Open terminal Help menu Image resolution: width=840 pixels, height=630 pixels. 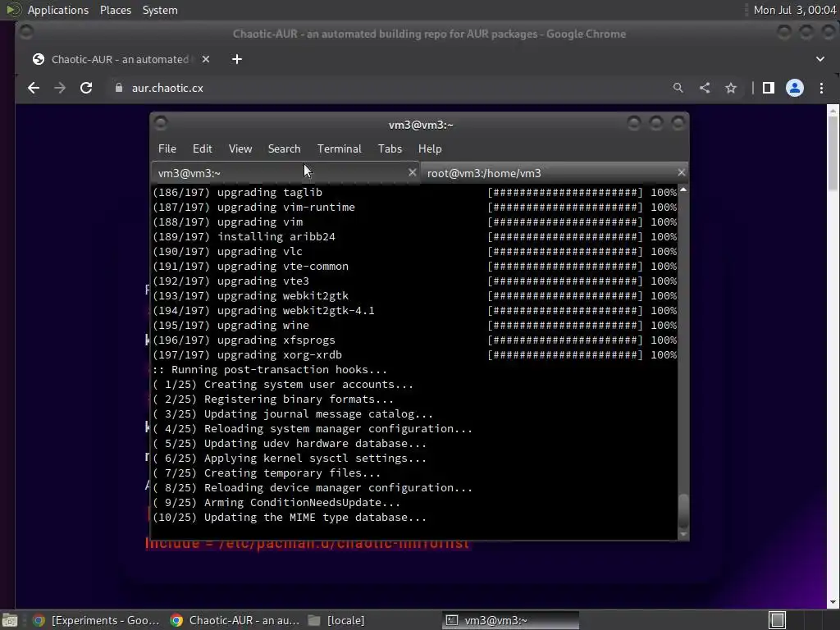click(430, 149)
